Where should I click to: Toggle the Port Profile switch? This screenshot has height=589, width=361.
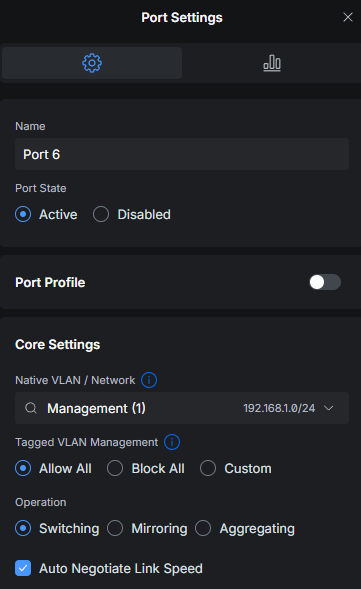(x=325, y=282)
